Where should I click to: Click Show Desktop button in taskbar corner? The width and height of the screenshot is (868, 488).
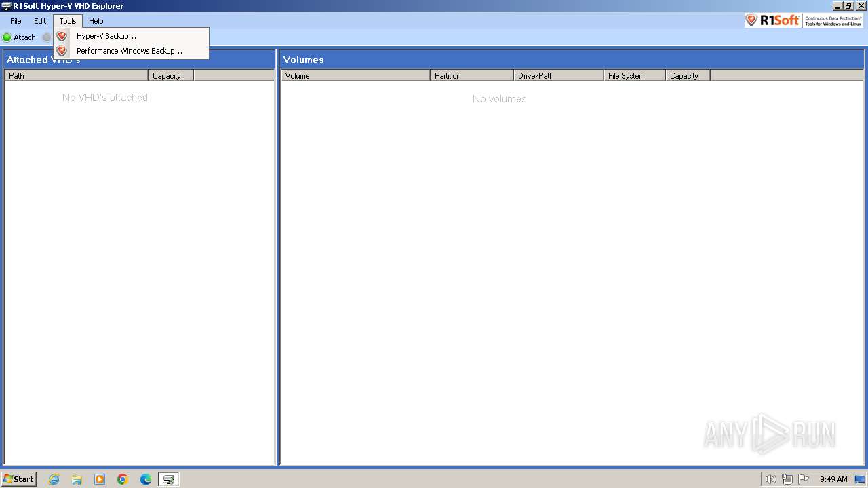(x=860, y=479)
